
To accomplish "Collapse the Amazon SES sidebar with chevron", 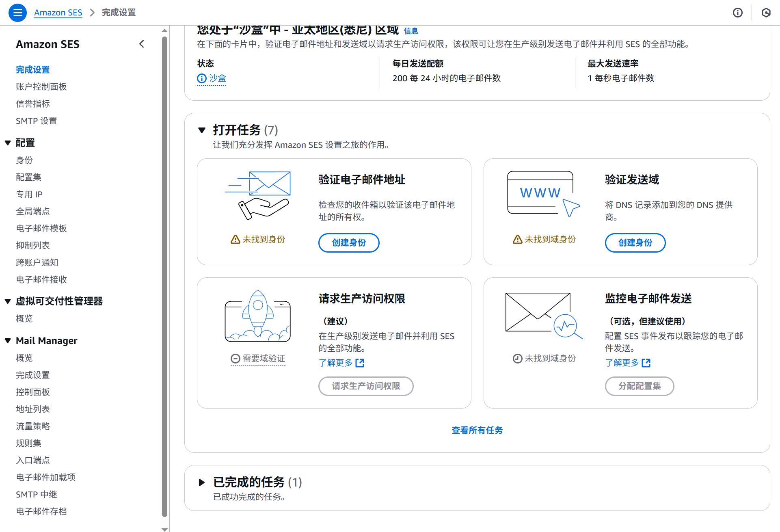I will (x=142, y=44).
